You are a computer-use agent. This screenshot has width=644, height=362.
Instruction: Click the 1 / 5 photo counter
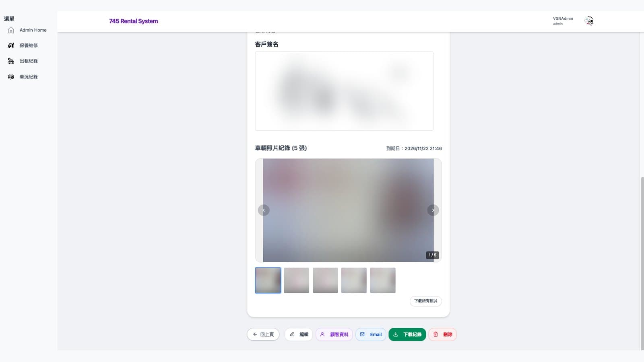click(433, 255)
